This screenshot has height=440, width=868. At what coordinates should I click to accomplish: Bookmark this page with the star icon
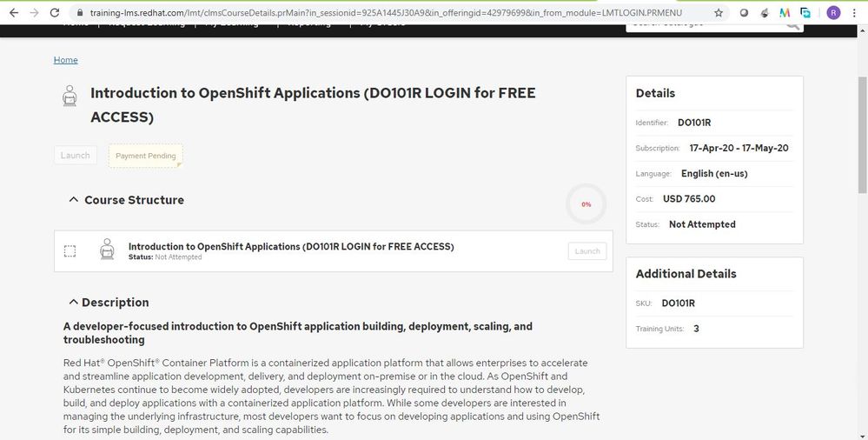tap(719, 13)
